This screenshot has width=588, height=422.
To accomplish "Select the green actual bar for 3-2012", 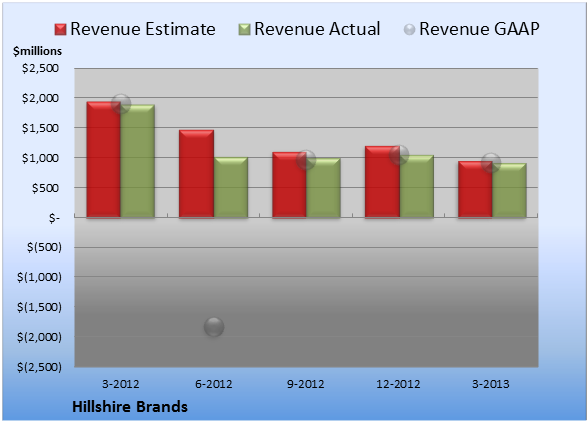I will pyautogui.click(x=138, y=161).
